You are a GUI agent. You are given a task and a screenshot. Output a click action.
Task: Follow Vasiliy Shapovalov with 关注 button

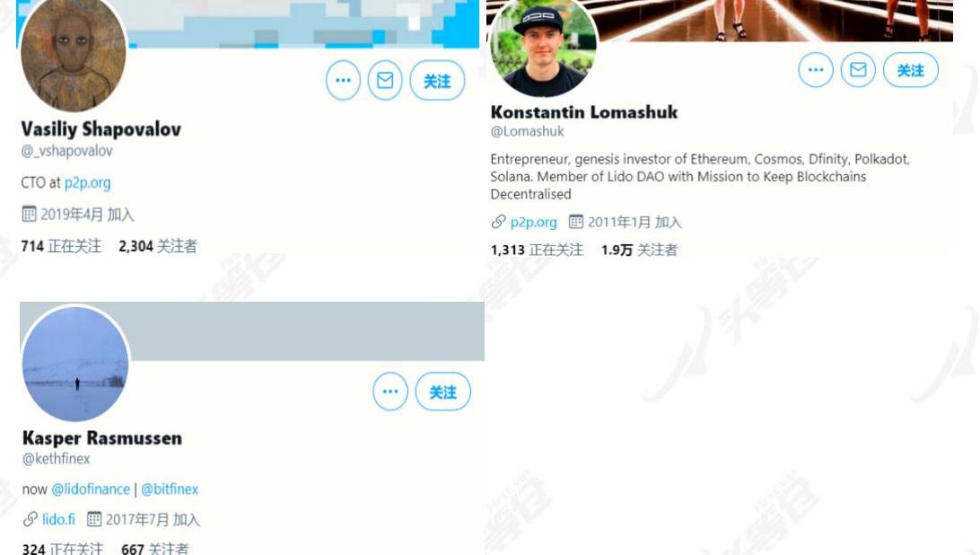[437, 80]
